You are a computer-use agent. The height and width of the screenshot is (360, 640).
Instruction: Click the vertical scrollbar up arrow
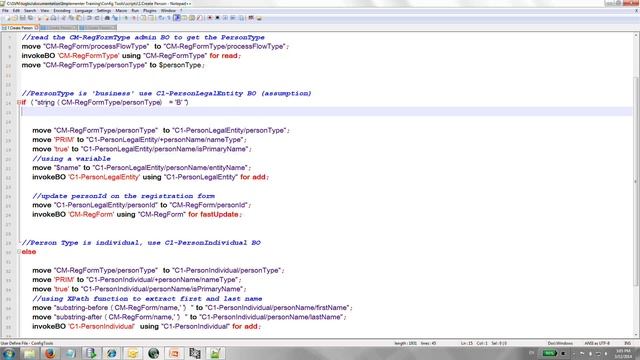[636, 36]
